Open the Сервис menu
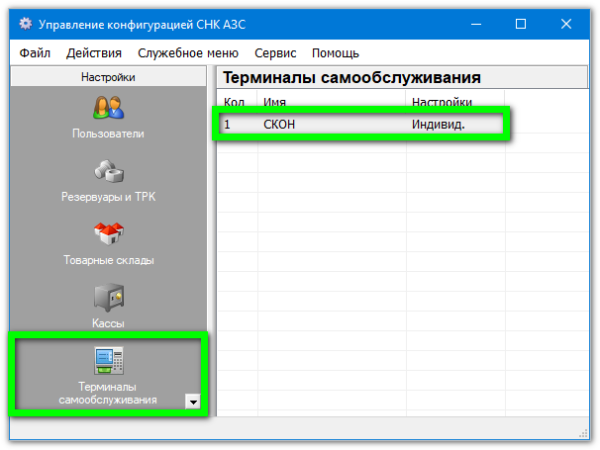Screen dimensions: 600x450 (x=275, y=53)
